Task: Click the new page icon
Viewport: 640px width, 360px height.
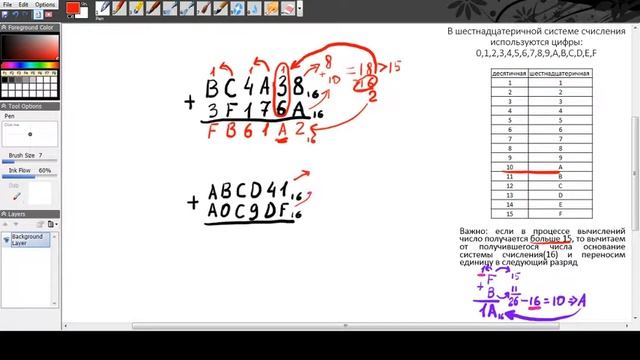Action: [38, 15]
